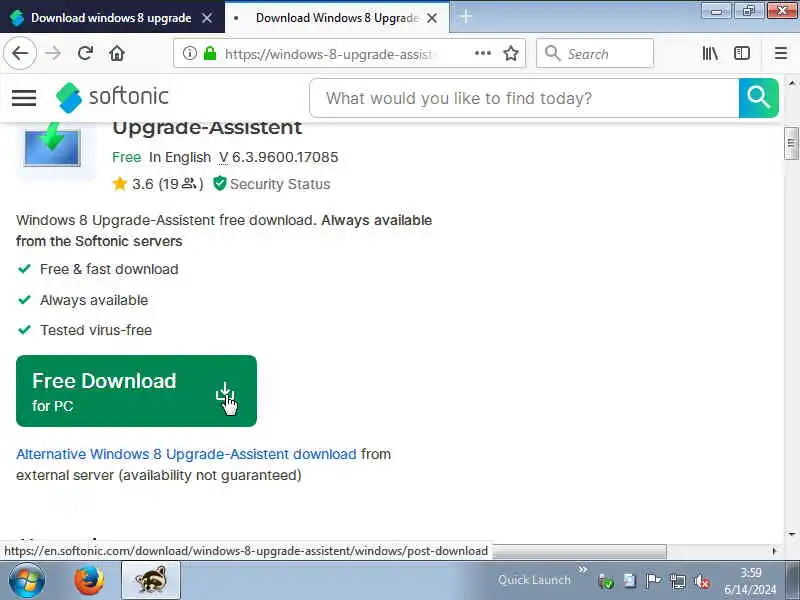This screenshot has width=800, height=600.
Task: Open the Action Center flag icon
Action: [x=654, y=581]
